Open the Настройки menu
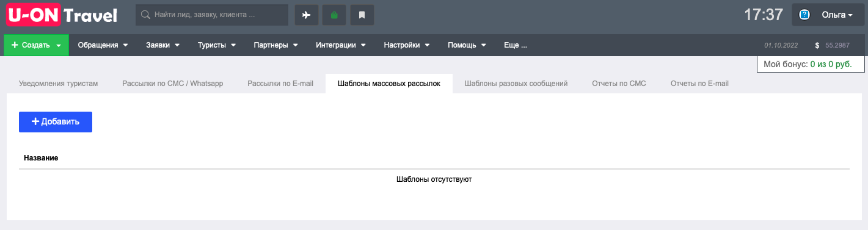The image size is (868, 230). click(x=406, y=45)
